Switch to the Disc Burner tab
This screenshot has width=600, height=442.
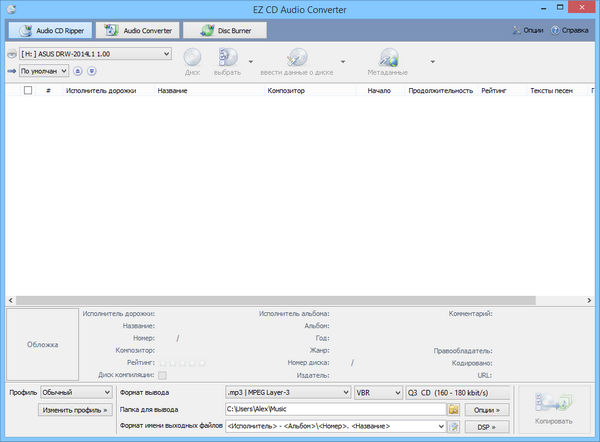point(224,30)
